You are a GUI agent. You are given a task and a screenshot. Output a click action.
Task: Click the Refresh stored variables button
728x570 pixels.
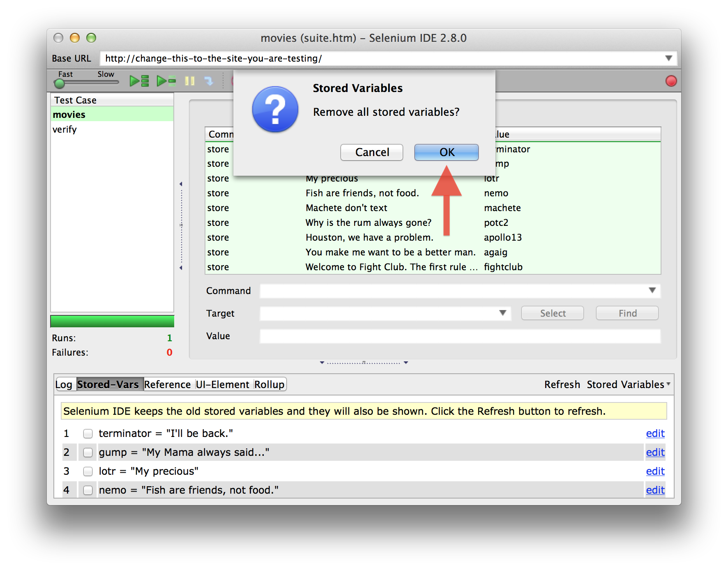point(562,385)
